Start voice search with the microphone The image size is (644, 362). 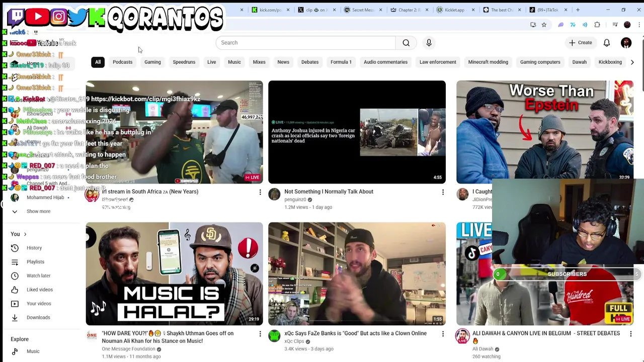[429, 43]
